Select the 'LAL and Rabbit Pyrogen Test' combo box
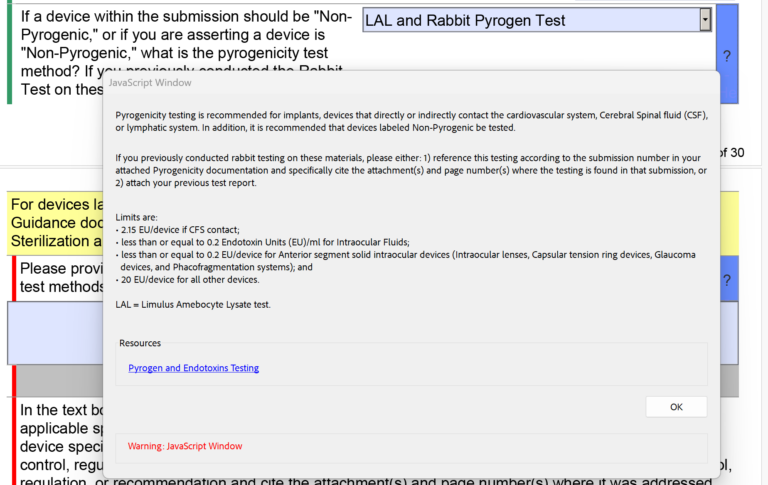This screenshot has height=485, width=768. tap(530, 20)
